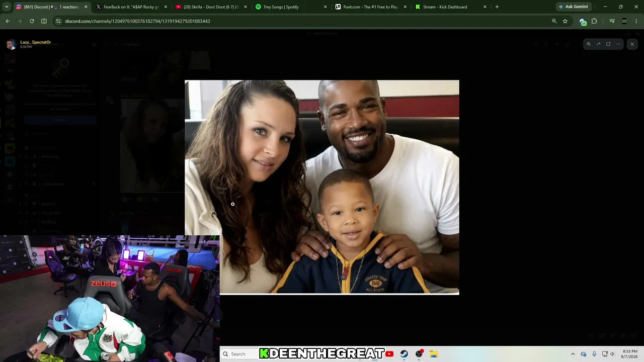Viewport: 644px width, 362px height.
Task: Click the microphone tray icon
Action: [x=594, y=354]
